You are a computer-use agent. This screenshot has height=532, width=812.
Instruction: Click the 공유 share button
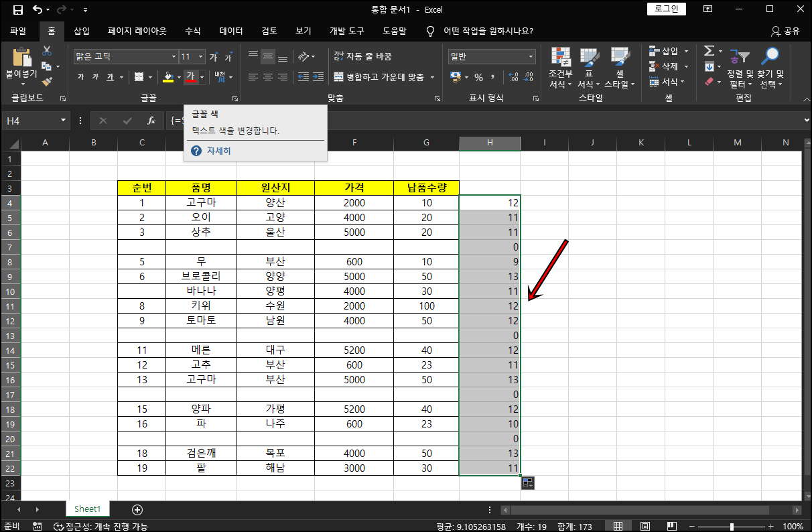click(x=785, y=31)
